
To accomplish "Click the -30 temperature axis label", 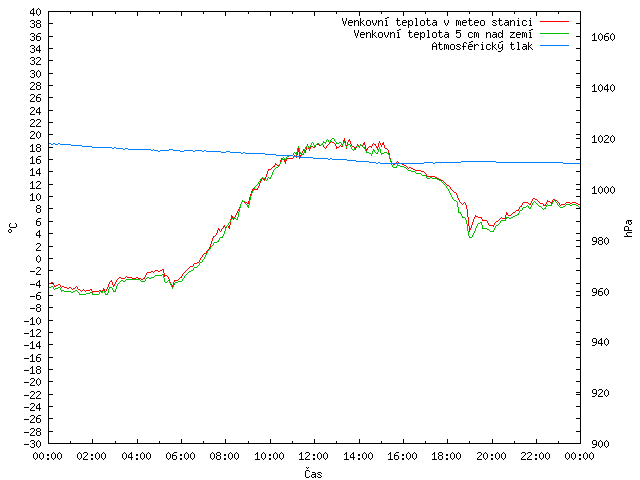I will tap(33, 444).
